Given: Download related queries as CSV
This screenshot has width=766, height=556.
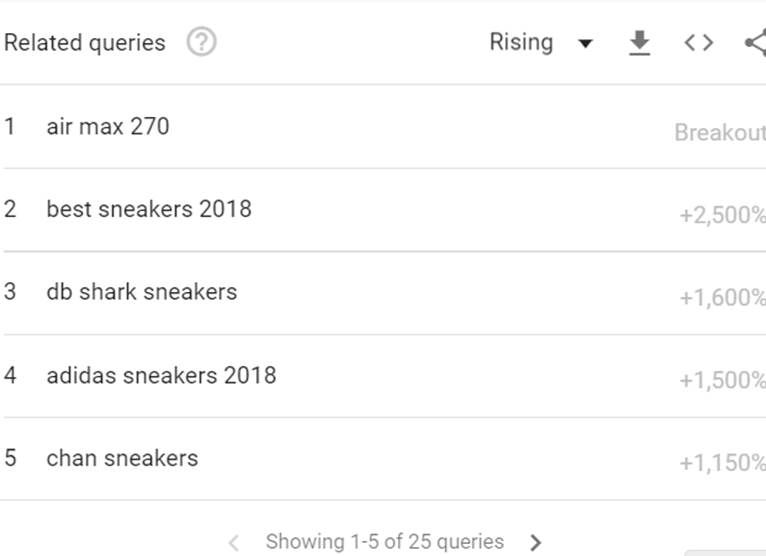Looking at the screenshot, I should click(x=639, y=43).
